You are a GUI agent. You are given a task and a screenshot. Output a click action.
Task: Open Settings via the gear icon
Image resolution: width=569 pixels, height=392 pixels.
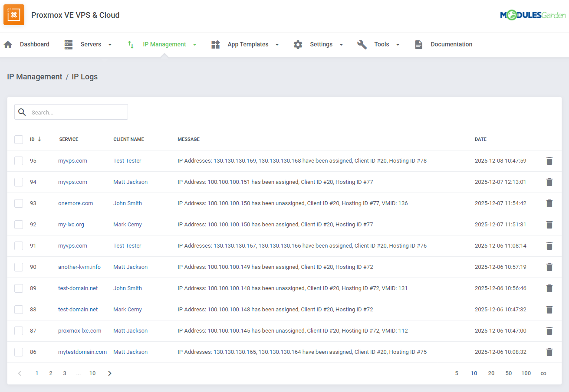(x=298, y=44)
